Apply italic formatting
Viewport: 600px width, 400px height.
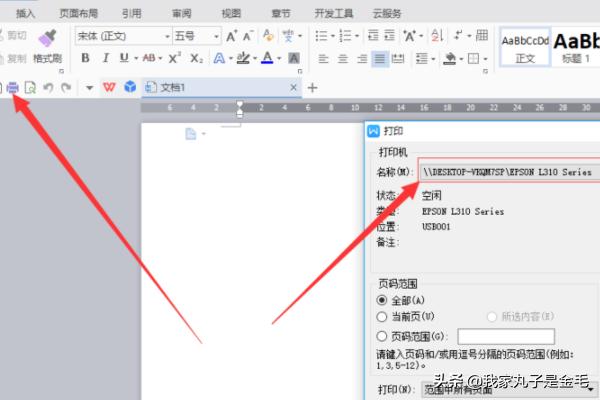point(104,59)
